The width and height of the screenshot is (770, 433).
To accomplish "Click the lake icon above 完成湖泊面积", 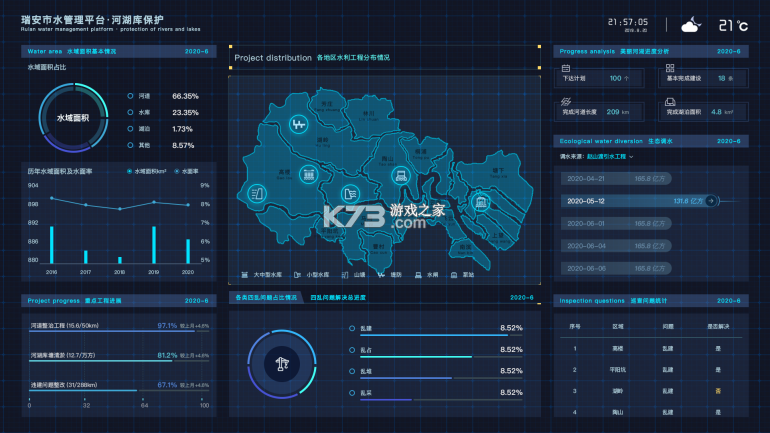I will point(670,102).
